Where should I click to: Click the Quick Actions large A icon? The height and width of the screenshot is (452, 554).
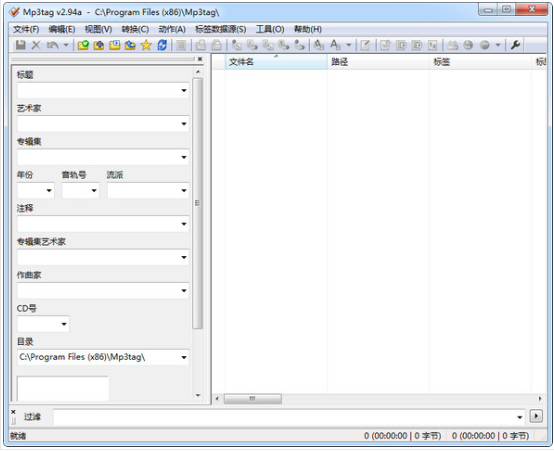335,45
